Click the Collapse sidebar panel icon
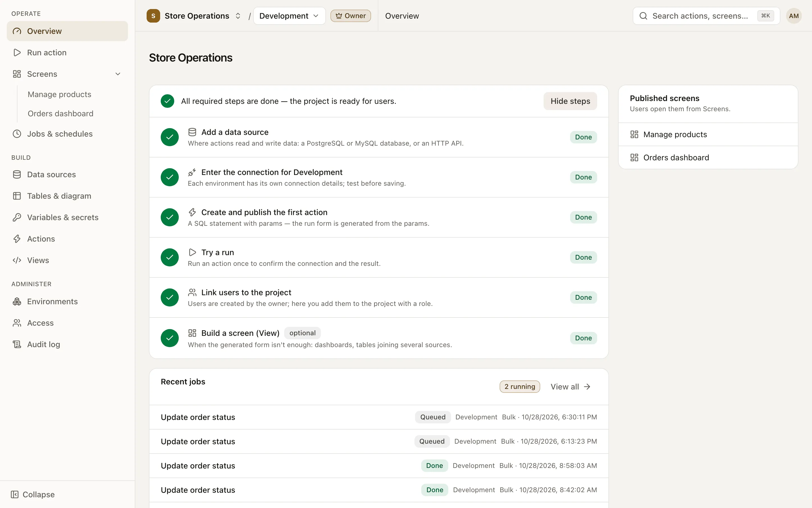The height and width of the screenshot is (508, 812). coord(14,494)
